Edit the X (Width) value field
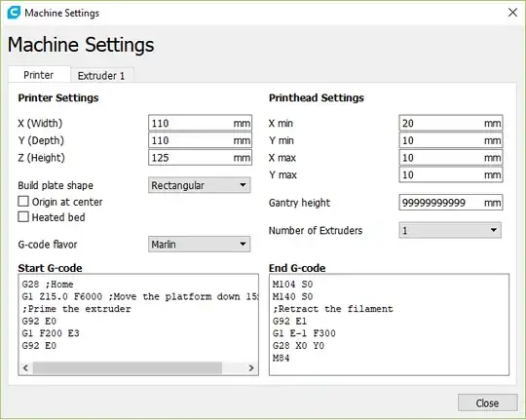 (x=200, y=123)
